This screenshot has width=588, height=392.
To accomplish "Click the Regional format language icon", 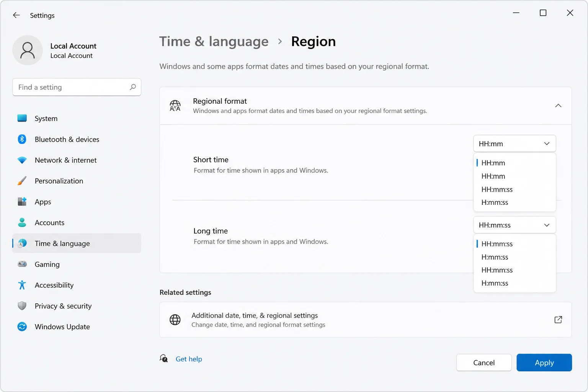I will click(x=175, y=106).
